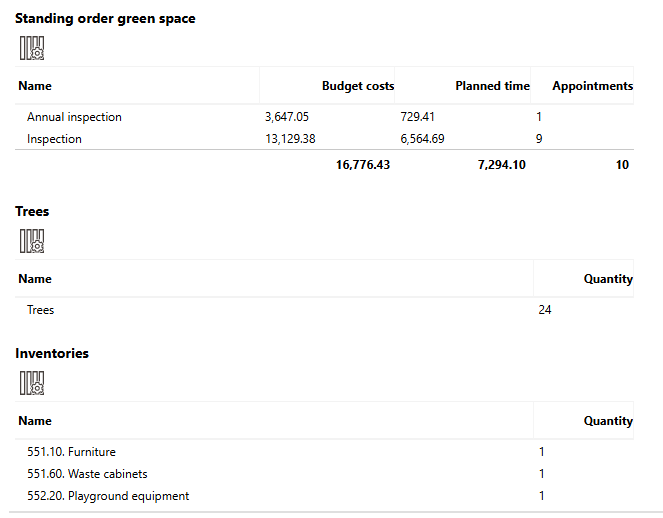663x518 pixels.
Task: Select the Annual inspection row
Action: pyautogui.click(x=74, y=117)
